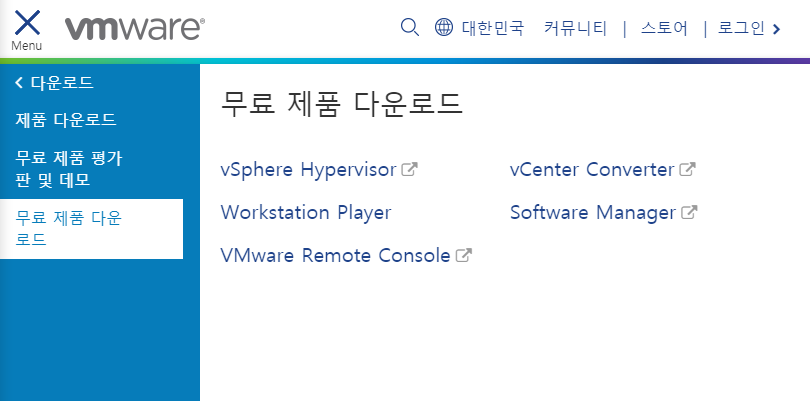Open the vSphere Hypervisor download link
Viewport: 810px width, 401px height.
308,169
